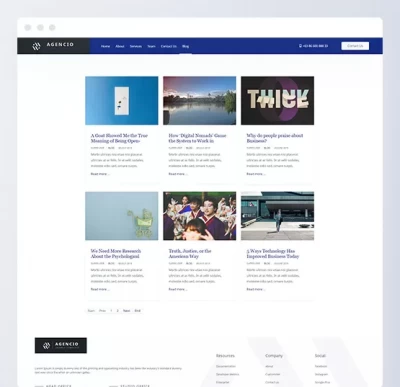Open the Services menu item
Image resolution: width=400 pixels, height=387 pixels.
[136, 46]
